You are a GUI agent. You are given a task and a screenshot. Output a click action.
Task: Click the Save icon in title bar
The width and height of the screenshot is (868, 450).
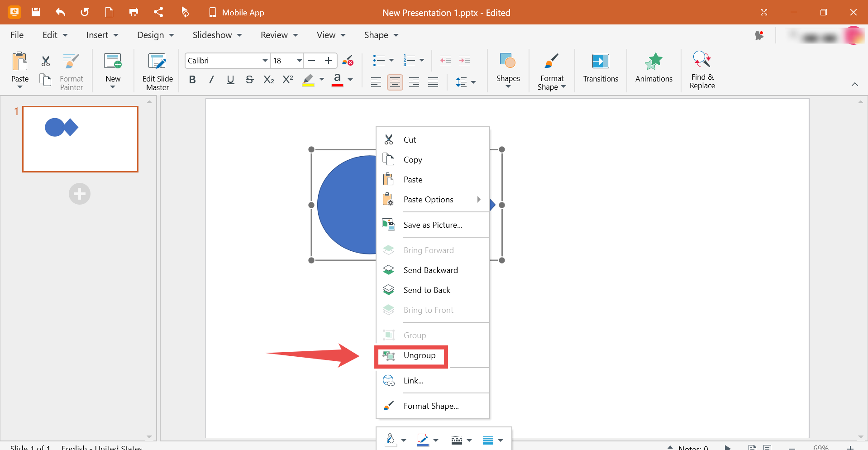point(36,12)
